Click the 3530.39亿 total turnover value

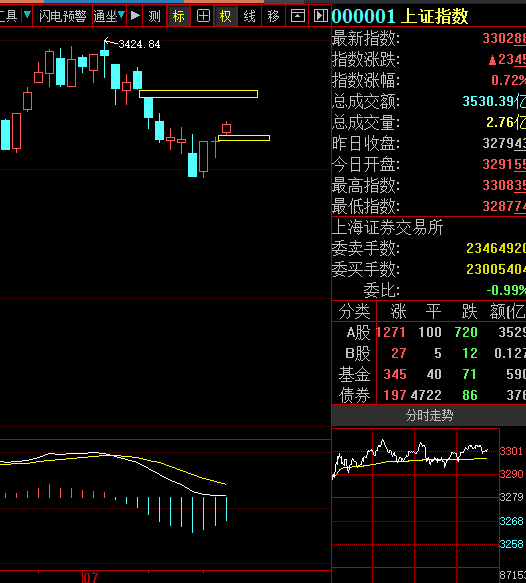pos(494,101)
